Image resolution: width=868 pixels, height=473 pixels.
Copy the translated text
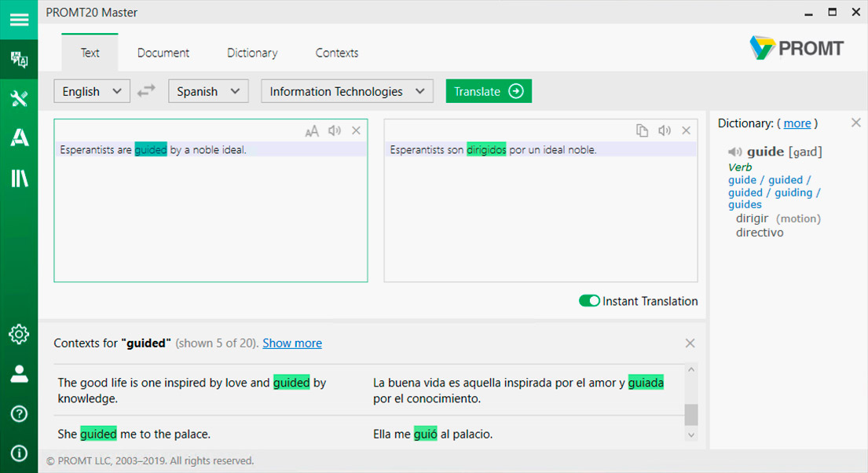click(642, 130)
